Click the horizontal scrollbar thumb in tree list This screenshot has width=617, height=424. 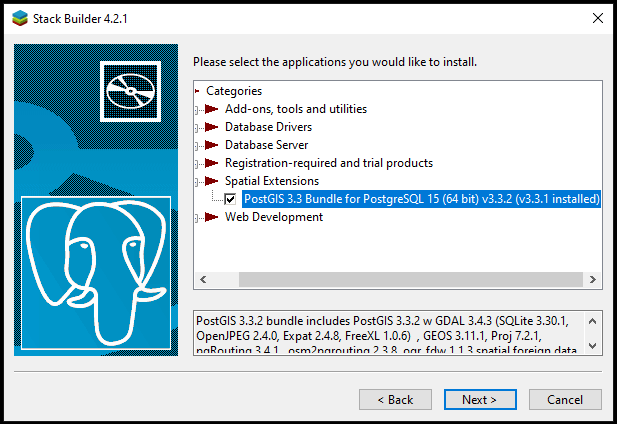pos(411,280)
